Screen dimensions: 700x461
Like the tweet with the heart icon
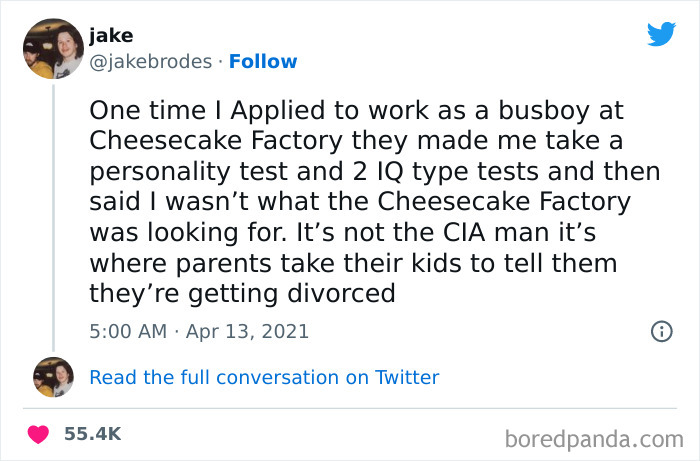tap(39, 434)
